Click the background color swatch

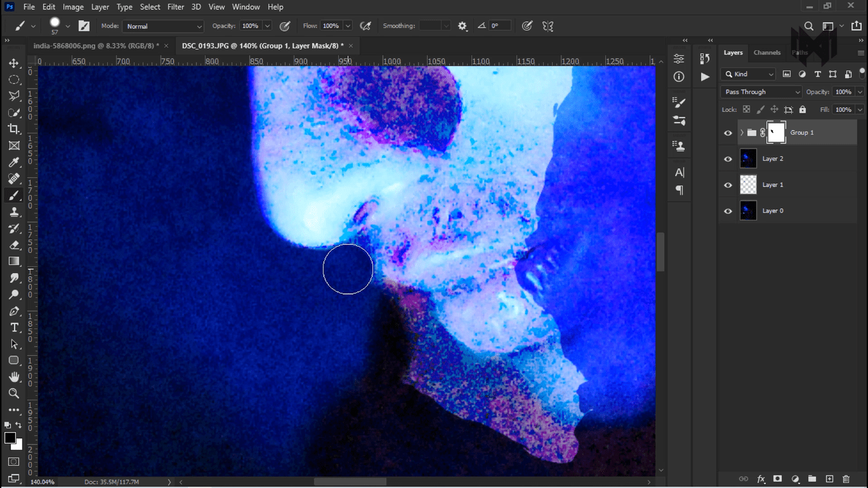click(x=18, y=445)
